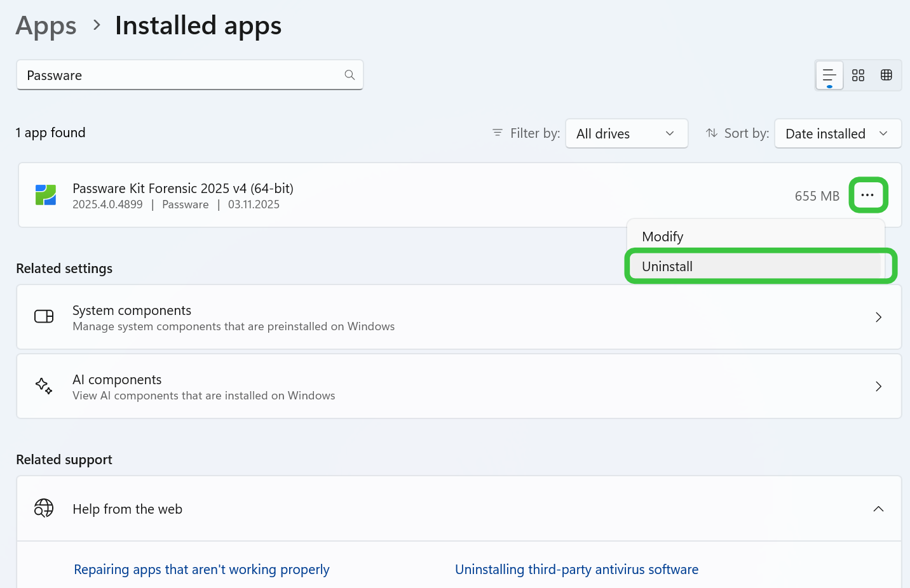
Task: Open System components via its chevron
Action: [878, 317]
